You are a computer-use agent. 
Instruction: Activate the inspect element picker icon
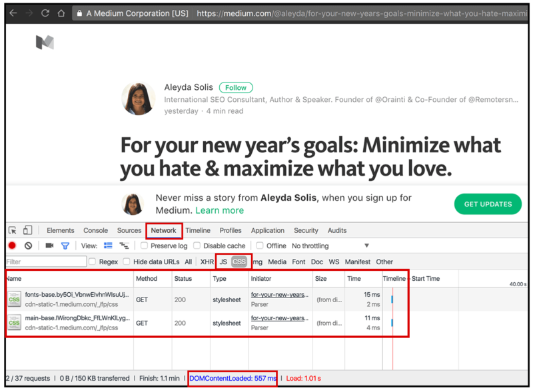tap(13, 230)
